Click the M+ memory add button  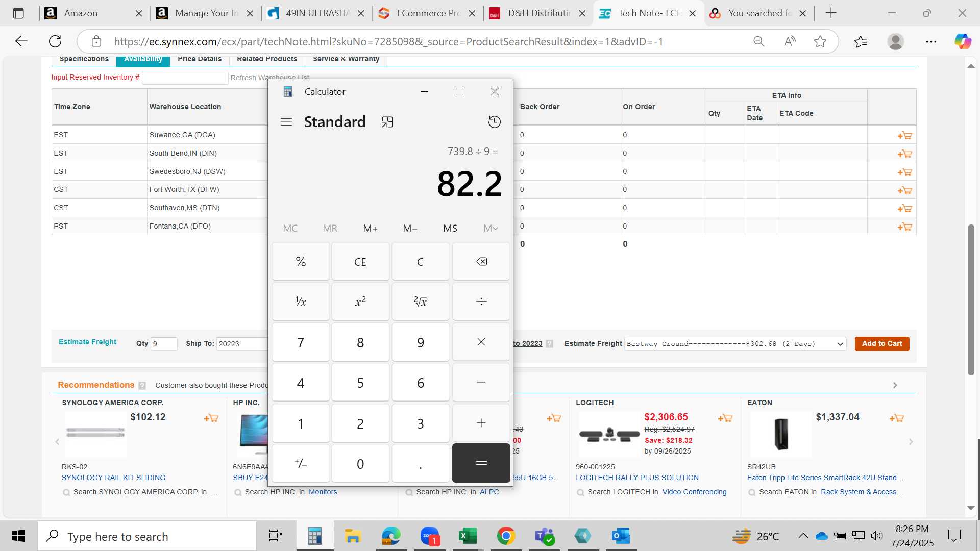click(370, 228)
